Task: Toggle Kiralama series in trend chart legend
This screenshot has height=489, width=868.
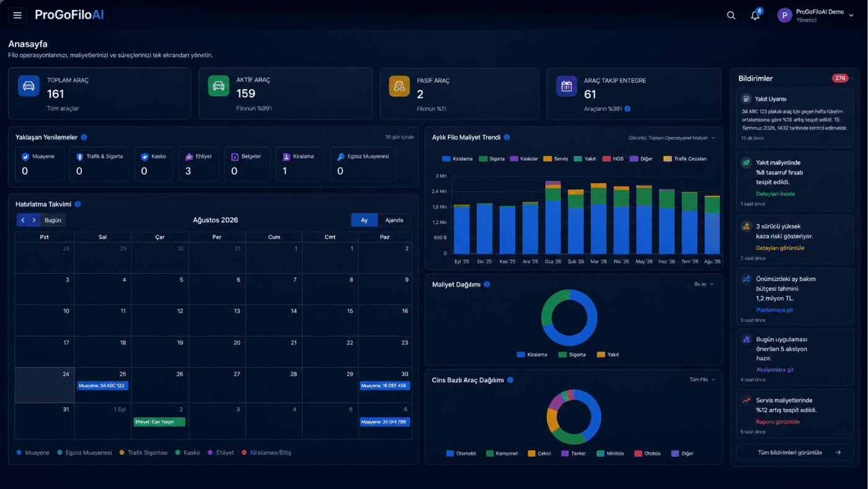Action: click(x=458, y=159)
